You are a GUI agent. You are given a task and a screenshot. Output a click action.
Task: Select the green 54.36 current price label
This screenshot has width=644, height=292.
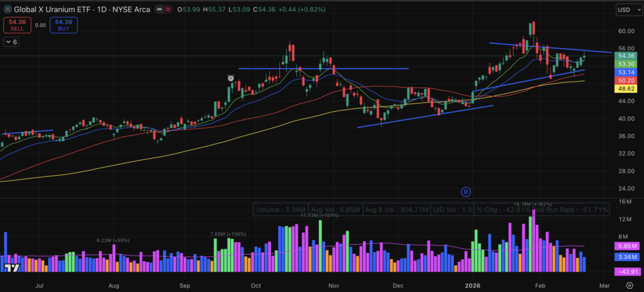[626, 56]
